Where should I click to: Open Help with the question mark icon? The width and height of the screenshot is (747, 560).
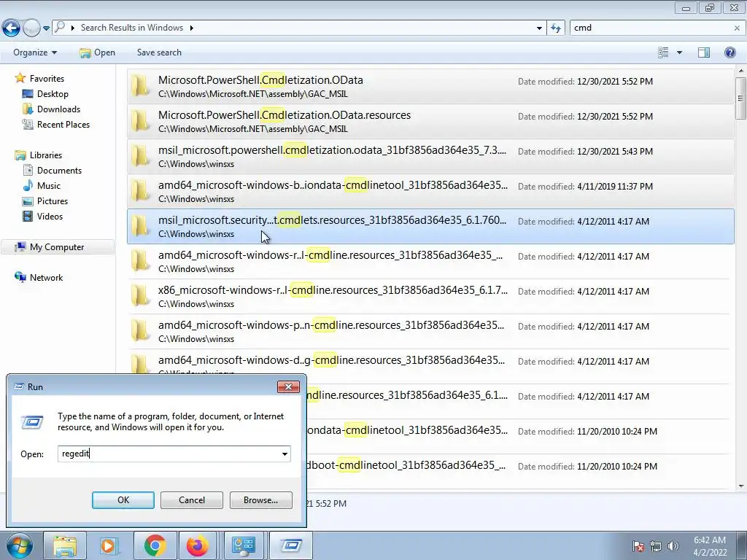tap(729, 52)
